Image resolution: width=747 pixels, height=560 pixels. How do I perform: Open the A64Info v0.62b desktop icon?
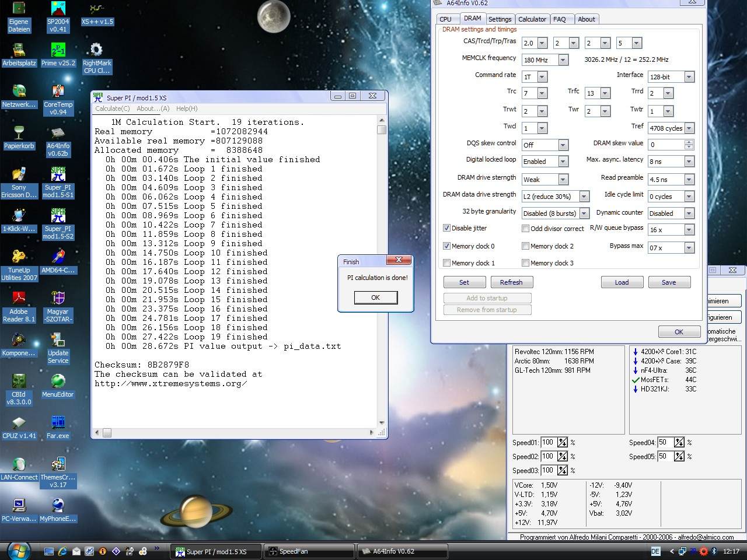pyautogui.click(x=58, y=141)
